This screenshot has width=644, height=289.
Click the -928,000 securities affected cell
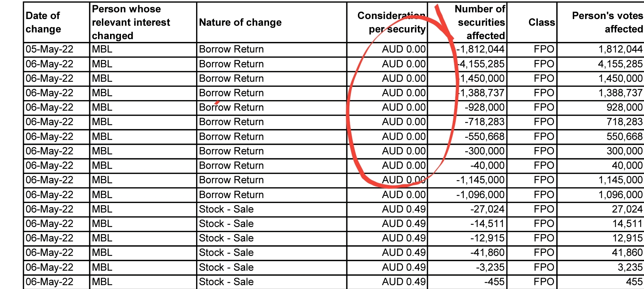[484, 107]
